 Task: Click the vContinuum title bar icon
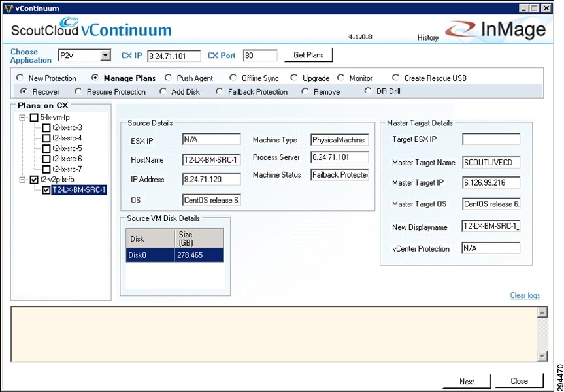pyautogui.click(x=8, y=8)
